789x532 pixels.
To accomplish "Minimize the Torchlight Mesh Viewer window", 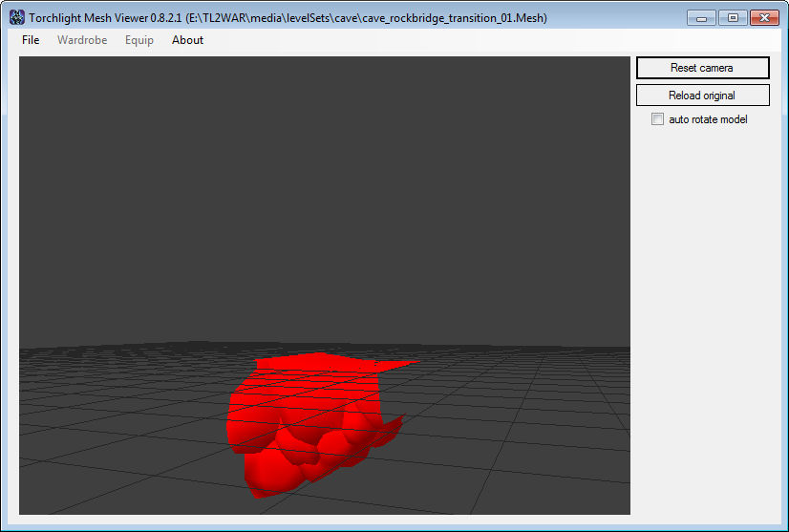I will tap(701, 17).
